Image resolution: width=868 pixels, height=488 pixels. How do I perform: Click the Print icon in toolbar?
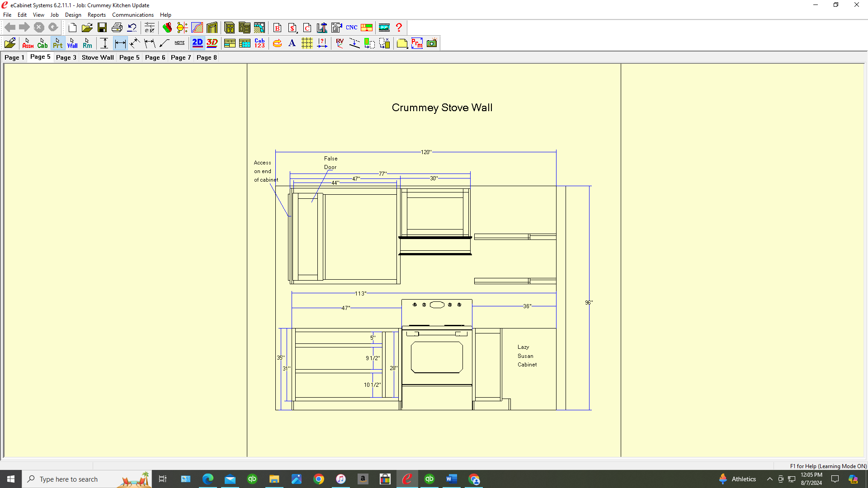pos(117,28)
